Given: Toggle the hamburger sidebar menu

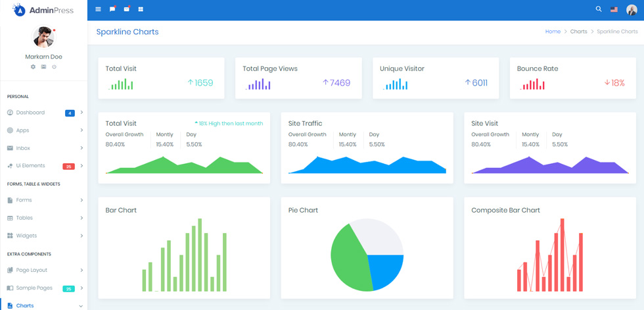Looking at the screenshot, I should [98, 9].
